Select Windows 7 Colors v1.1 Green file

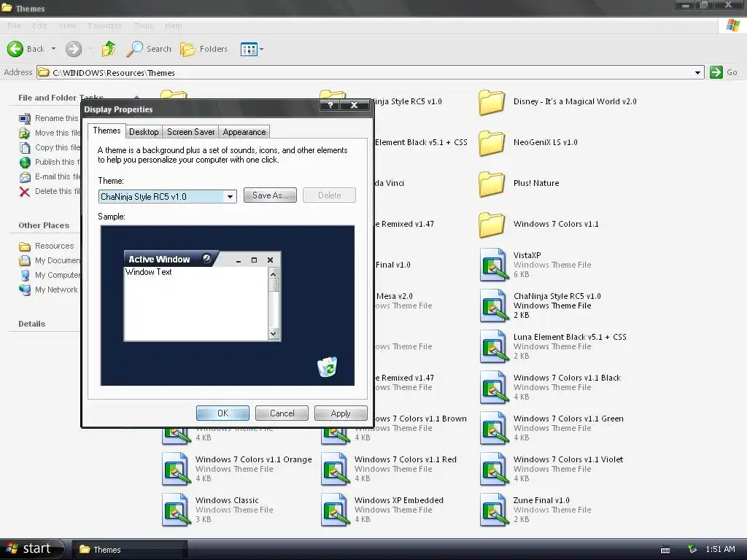[551, 428]
